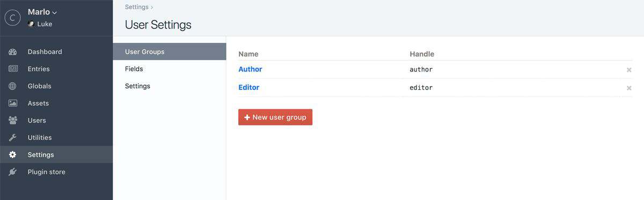Click the Settings breadcrumb link
The image size is (644, 200).
coord(136,7)
